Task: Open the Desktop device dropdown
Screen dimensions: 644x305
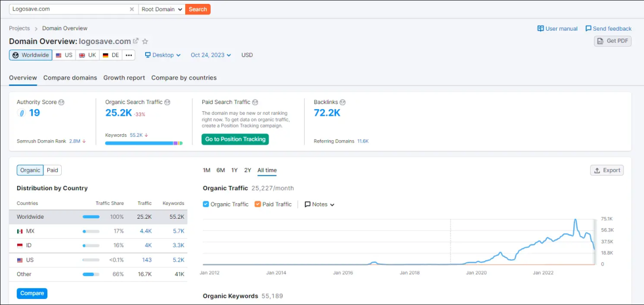Action: (x=162, y=55)
